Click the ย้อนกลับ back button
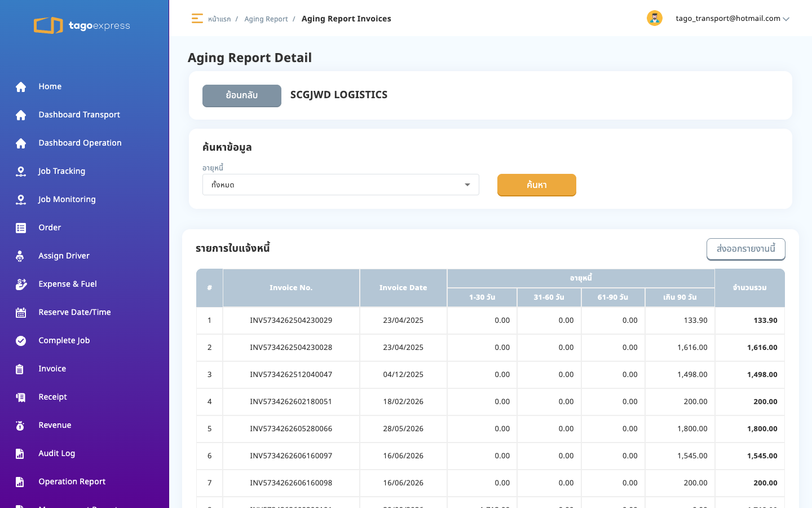 (x=242, y=95)
